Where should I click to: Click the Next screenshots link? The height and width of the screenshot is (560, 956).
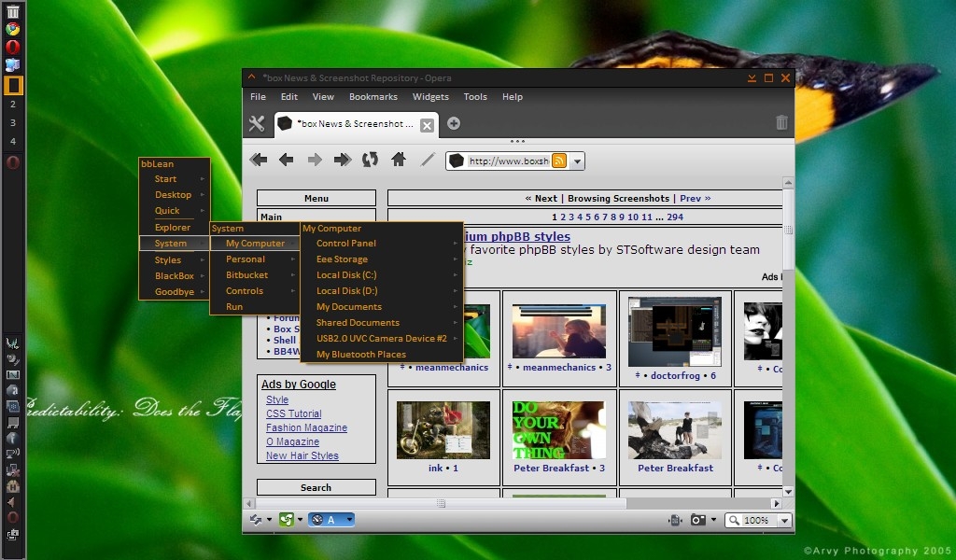(x=541, y=198)
